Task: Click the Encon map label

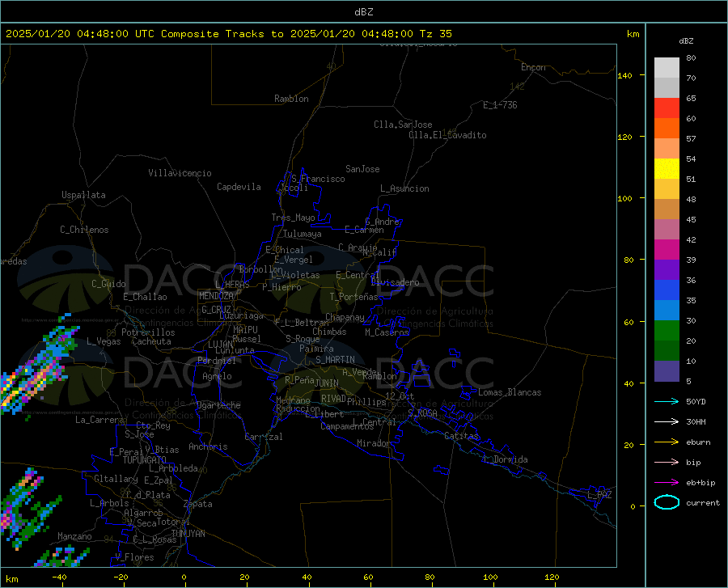Action: [x=533, y=67]
